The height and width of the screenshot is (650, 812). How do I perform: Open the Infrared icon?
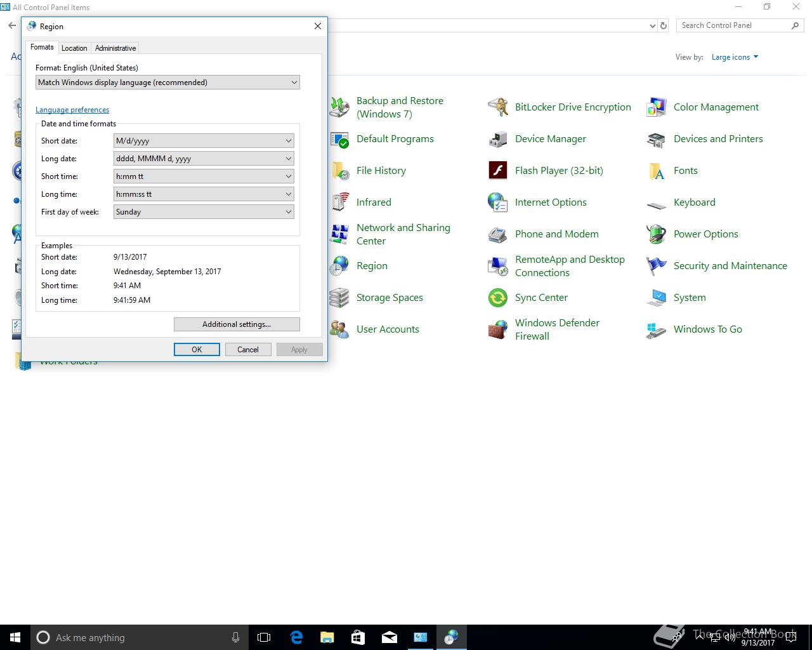click(x=339, y=202)
